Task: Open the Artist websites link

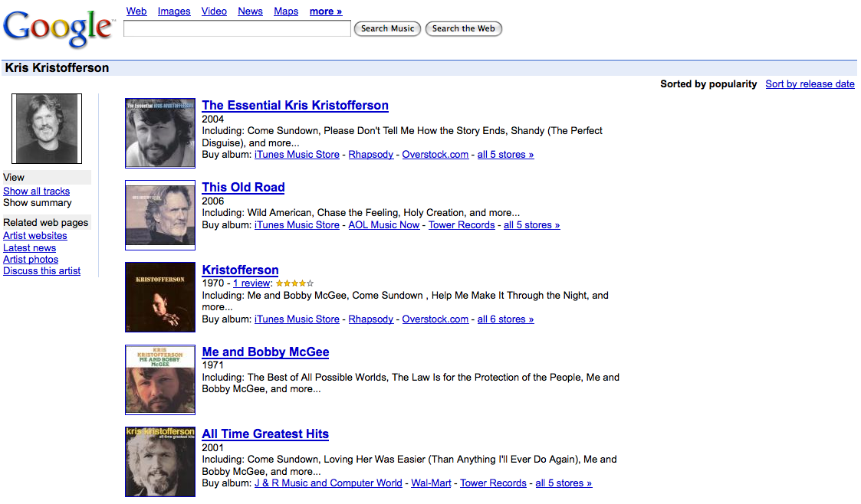Action: [35, 236]
